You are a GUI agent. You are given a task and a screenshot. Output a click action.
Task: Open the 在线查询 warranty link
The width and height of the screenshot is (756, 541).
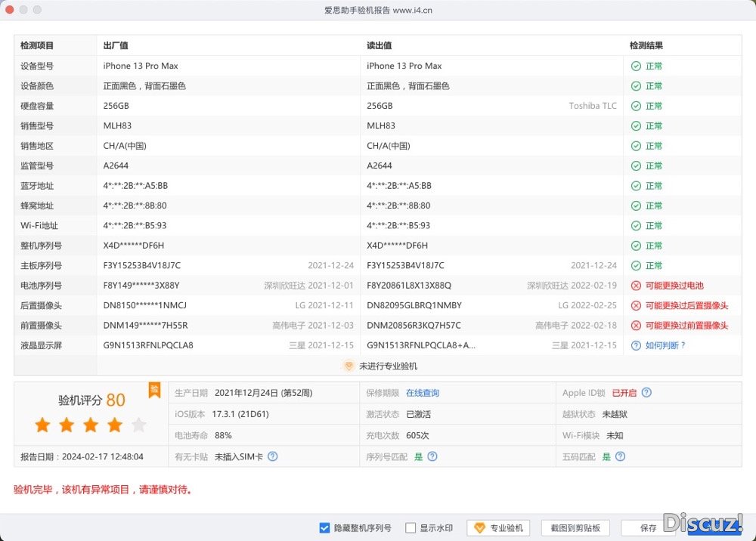click(x=423, y=393)
